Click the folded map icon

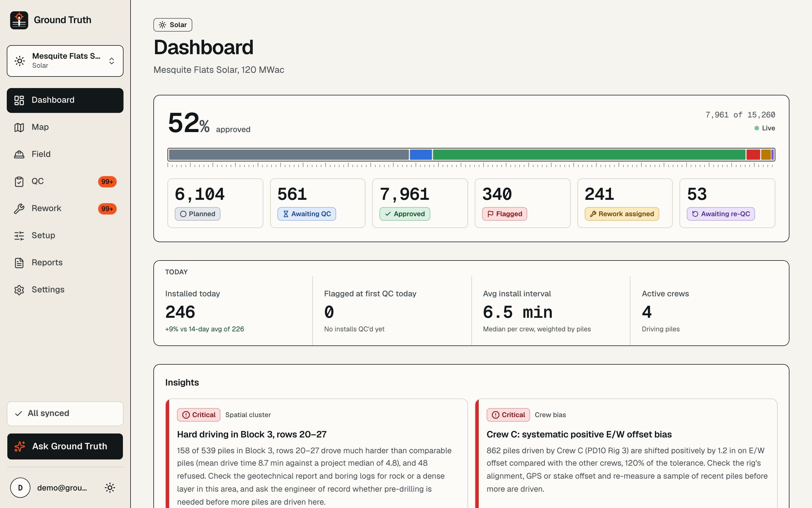[19, 127]
